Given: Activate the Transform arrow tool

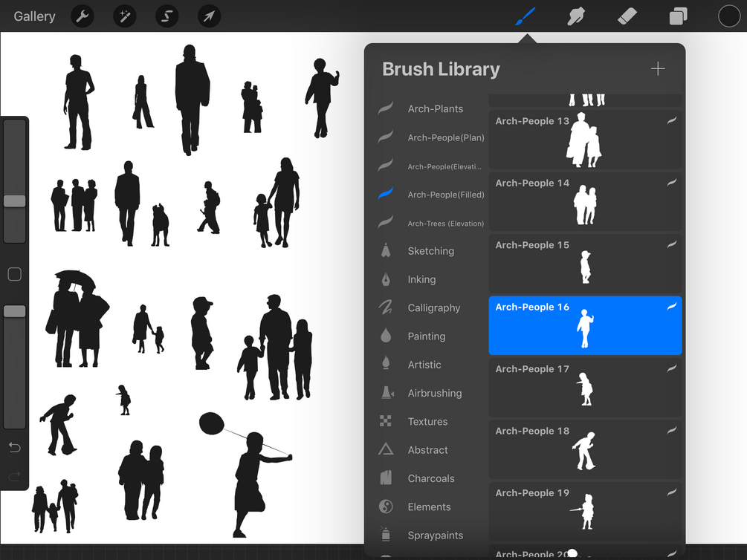Looking at the screenshot, I should coord(209,16).
